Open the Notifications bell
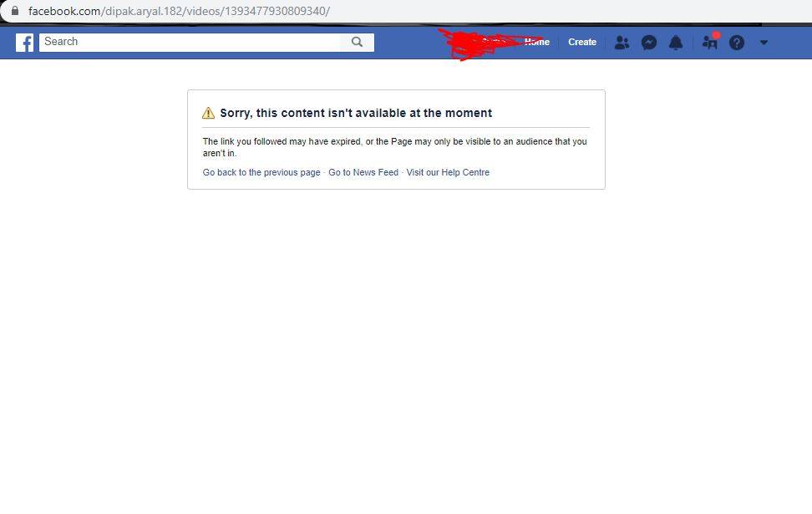This screenshot has height=514, width=812. [x=676, y=43]
